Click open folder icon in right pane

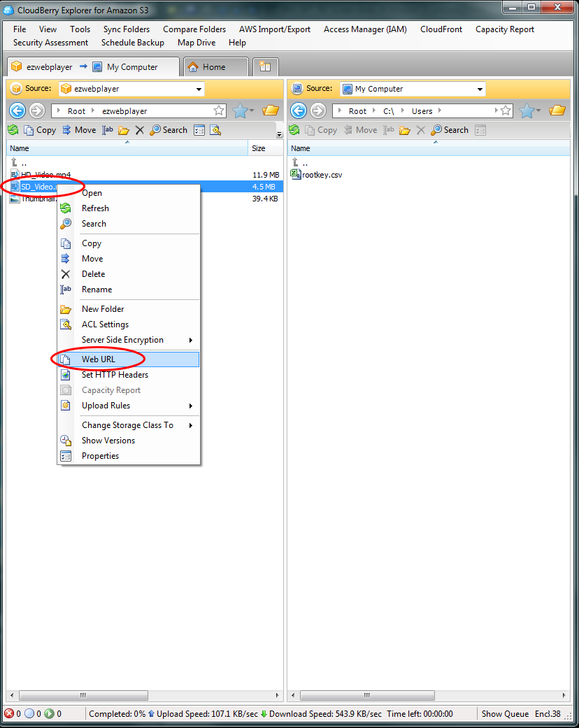point(557,110)
